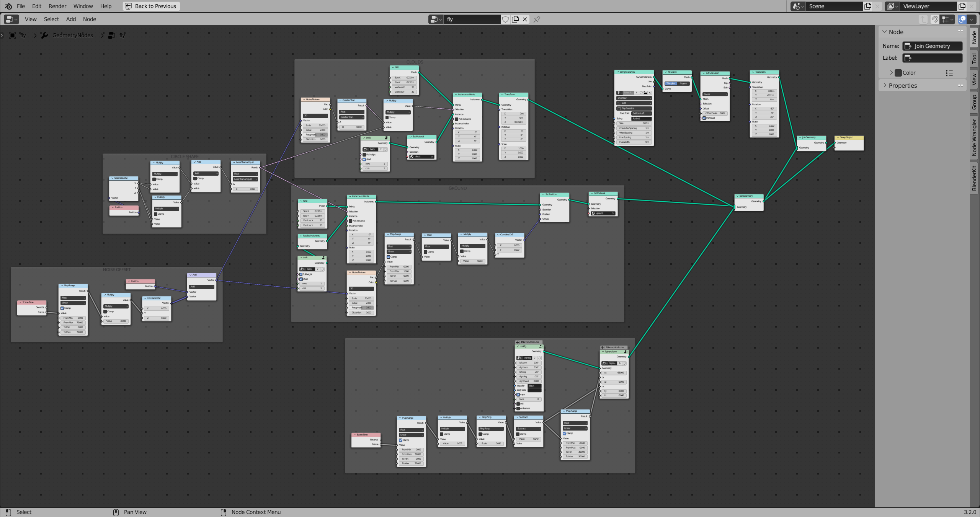The width and height of the screenshot is (980, 517).
Task: Unlink the fly node tree with X icon
Action: [525, 19]
